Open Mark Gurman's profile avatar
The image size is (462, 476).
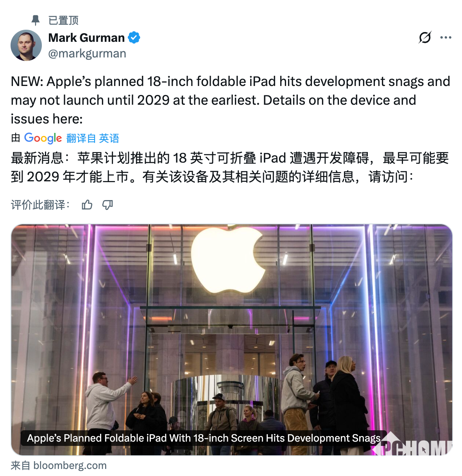click(x=26, y=45)
